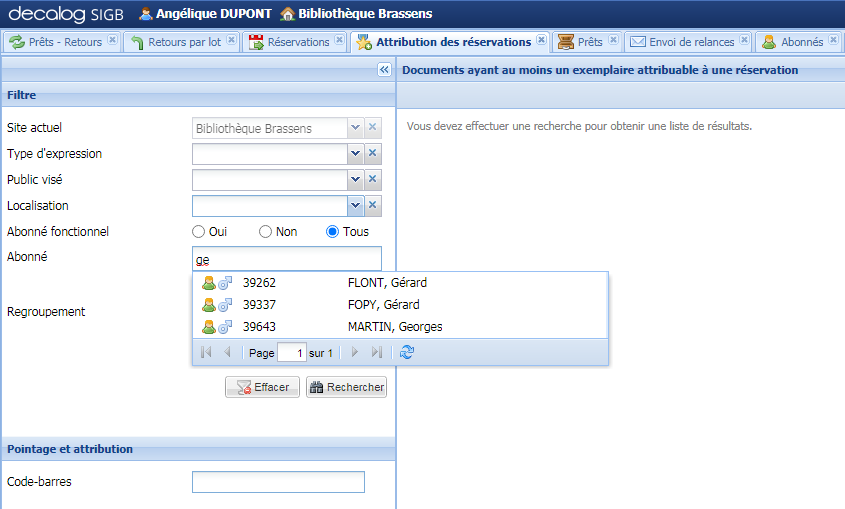Open the Type d'expression dropdown

click(354, 154)
